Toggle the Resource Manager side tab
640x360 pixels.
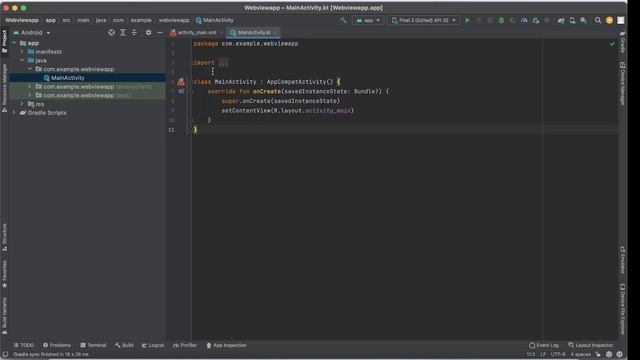tap(4, 88)
